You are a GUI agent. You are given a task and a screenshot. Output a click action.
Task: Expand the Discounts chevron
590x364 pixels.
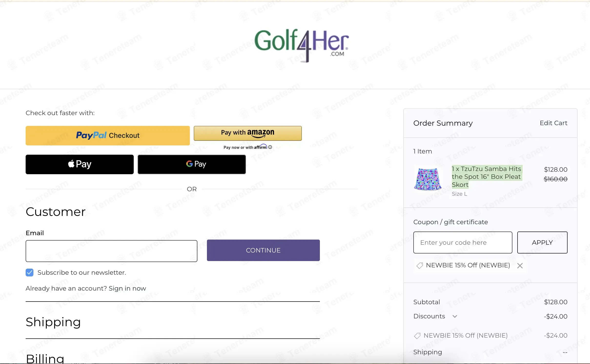(x=455, y=316)
